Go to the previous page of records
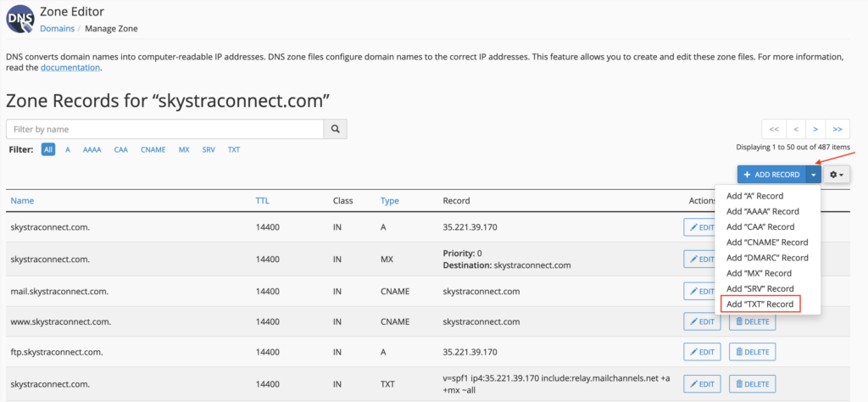 (x=794, y=129)
